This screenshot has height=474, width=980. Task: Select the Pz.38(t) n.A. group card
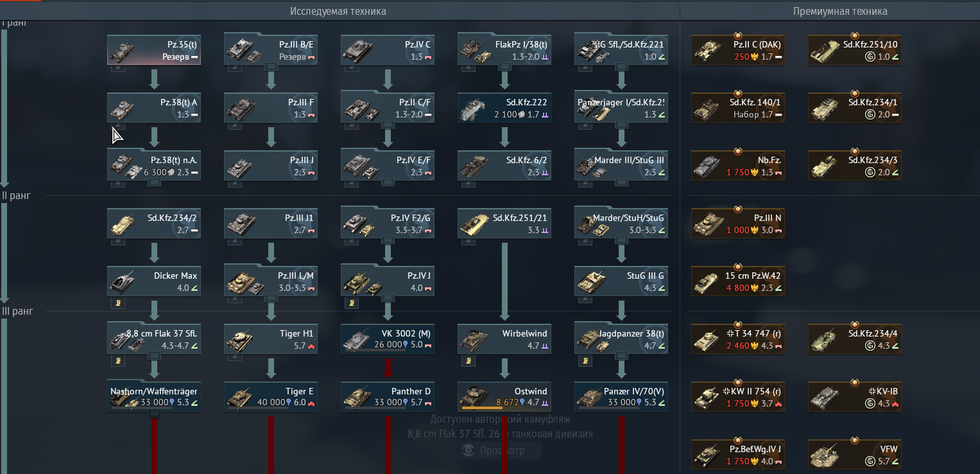coord(154,165)
